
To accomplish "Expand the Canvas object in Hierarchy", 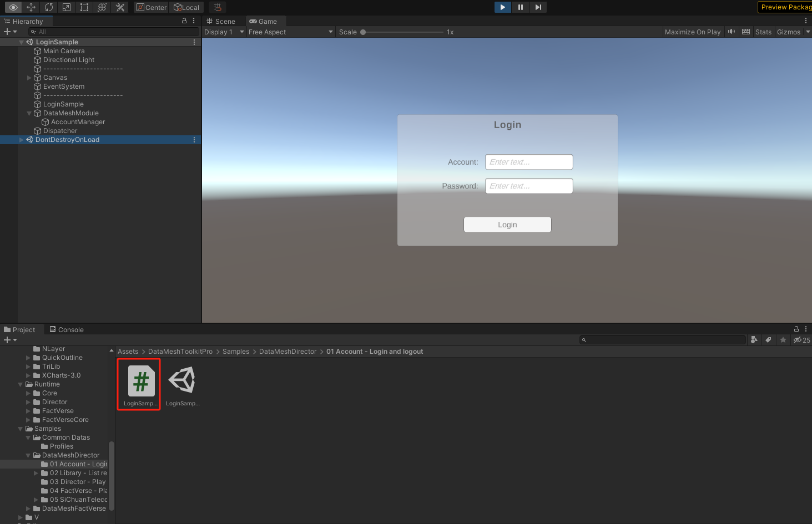I will pos(29,77).
